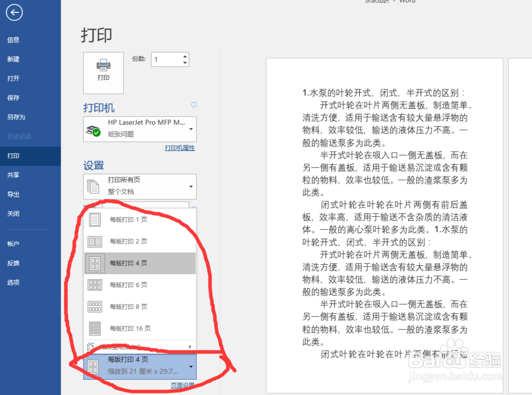Select 打开 in the sidebar
This screenshot has height=395, width=532.
(13, 79)
